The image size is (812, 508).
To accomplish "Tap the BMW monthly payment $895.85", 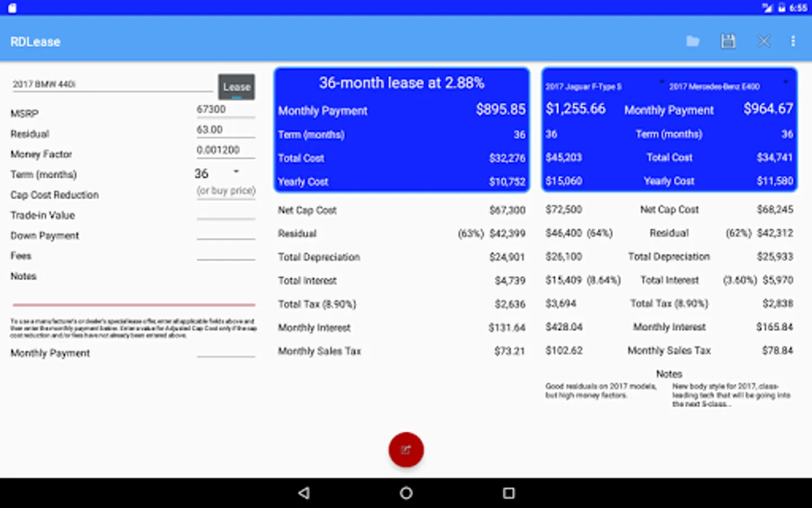I will pos(501,109).
